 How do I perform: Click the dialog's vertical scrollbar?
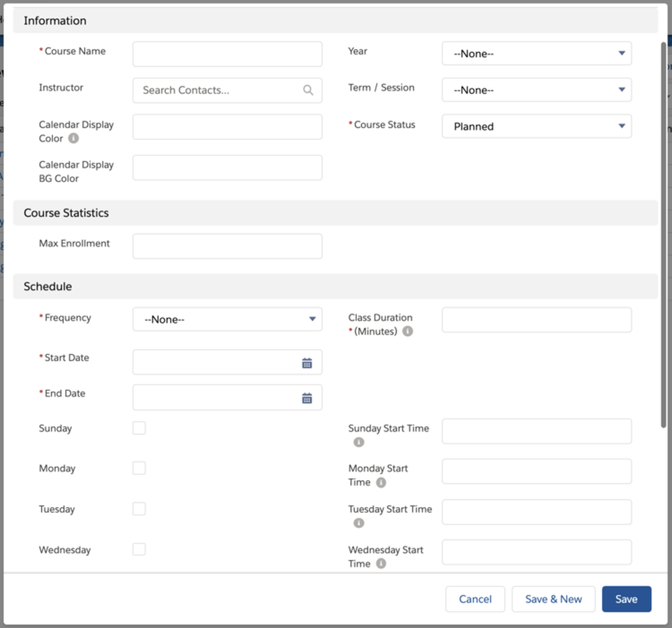tap(663, 235)
